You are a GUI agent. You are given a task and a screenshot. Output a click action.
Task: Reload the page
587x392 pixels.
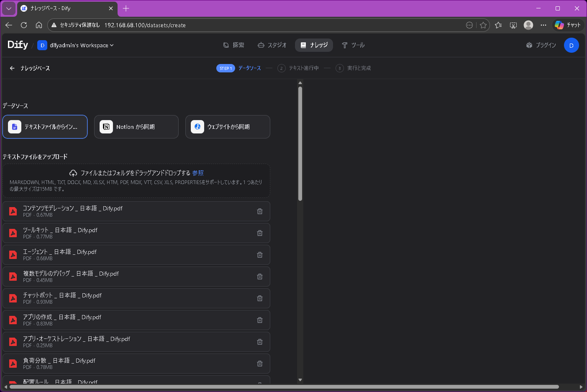click(24, 25)
